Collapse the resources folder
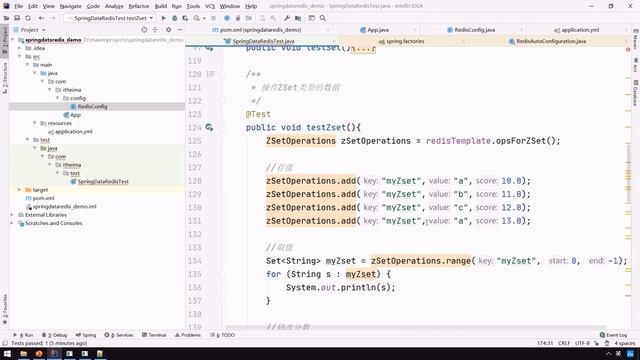The width and height of the screenshot is (640, 360). [x=35, y=123]
